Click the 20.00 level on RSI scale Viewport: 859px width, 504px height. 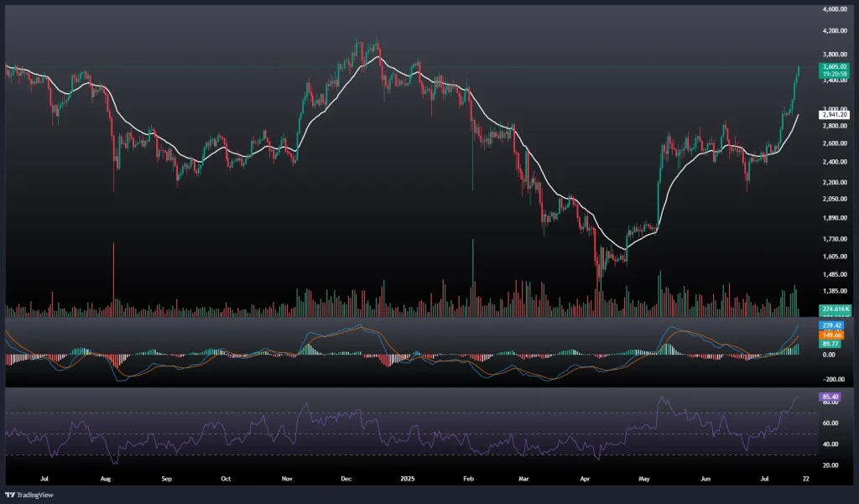click(x=829, y=465)
